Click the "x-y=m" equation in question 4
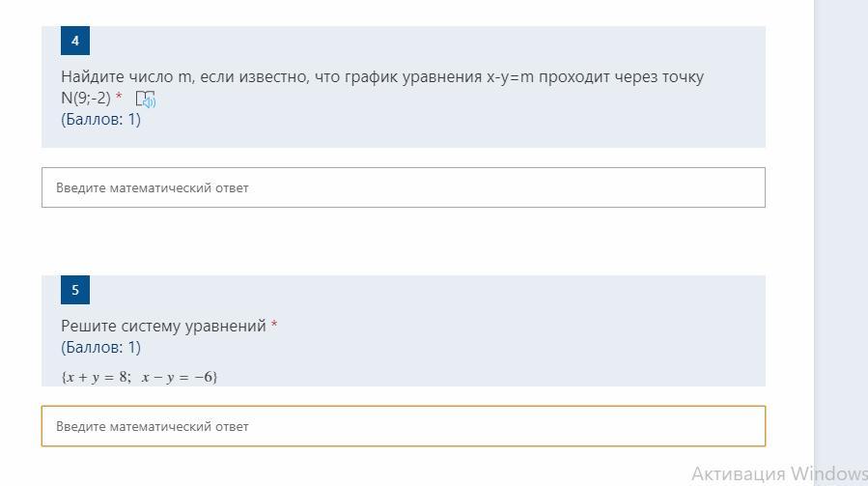 pyautogui.click(x=510, y=77)
